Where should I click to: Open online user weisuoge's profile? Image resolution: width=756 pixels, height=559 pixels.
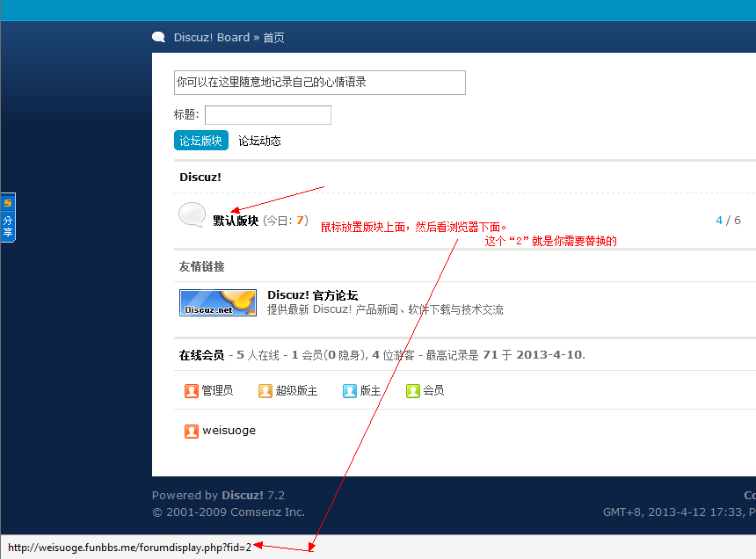point(229,431)
